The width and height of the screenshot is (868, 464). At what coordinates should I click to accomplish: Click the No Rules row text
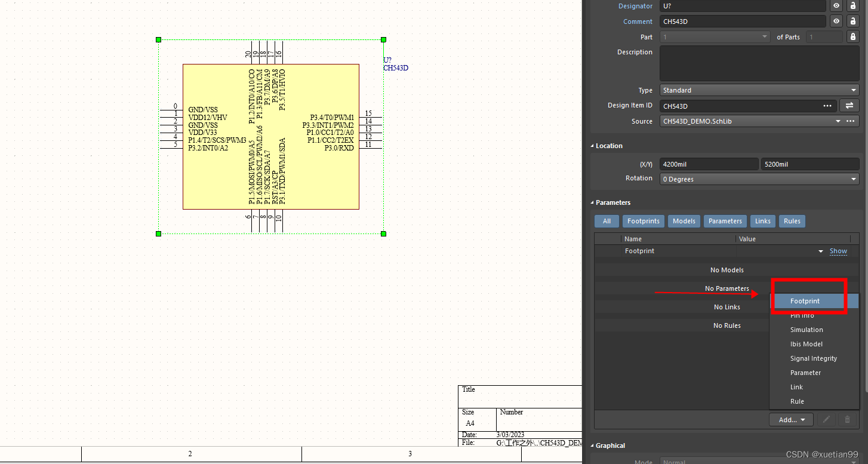pos(727,325)
